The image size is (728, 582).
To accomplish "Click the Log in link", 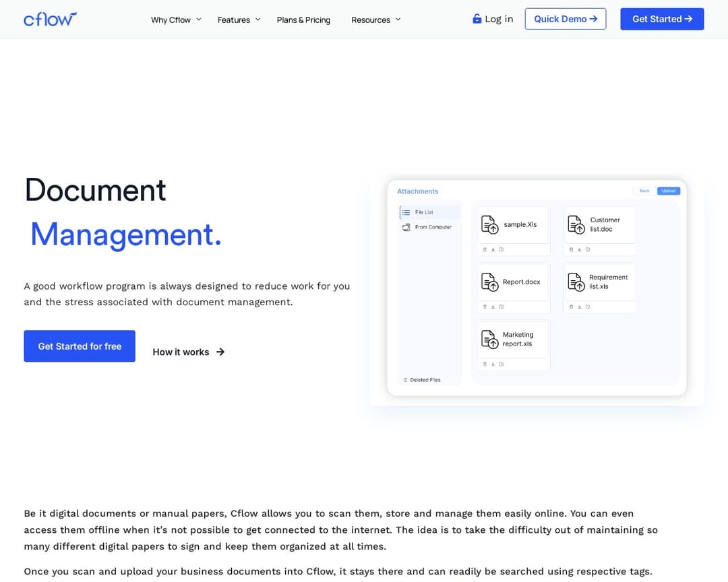I will tap(493, 19).
